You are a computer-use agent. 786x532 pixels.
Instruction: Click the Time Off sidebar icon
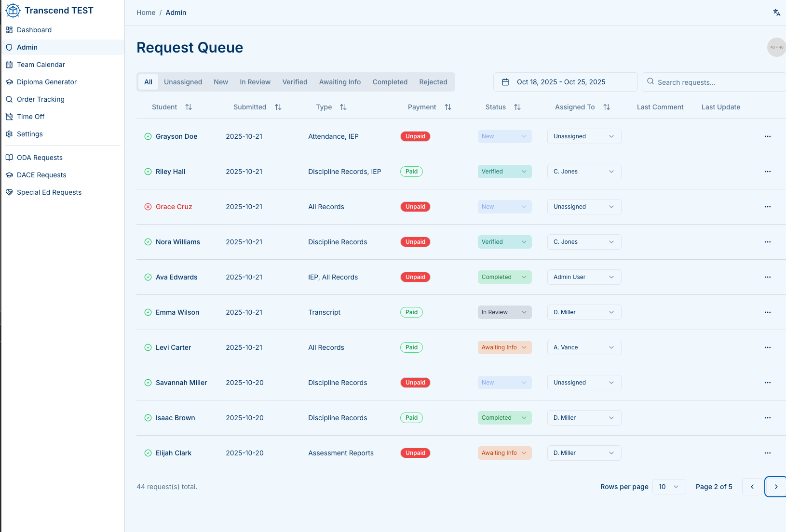pyautogui.click(x=9, y=117)
